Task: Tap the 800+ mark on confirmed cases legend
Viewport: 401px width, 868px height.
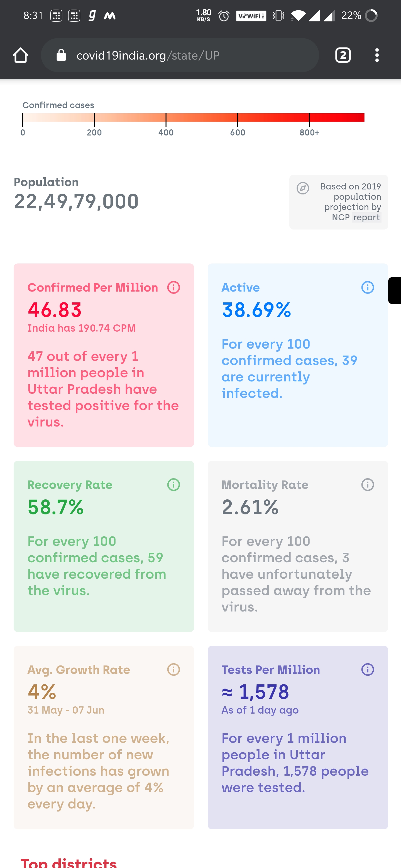Action: (x=309, y=132)
